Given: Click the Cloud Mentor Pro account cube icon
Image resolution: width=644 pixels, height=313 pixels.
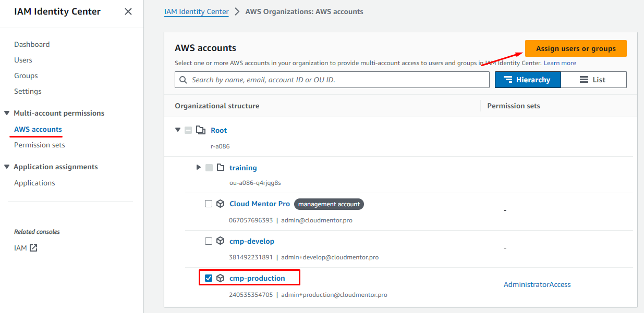Looking at the screenshot, I should (x=221, y=204).
